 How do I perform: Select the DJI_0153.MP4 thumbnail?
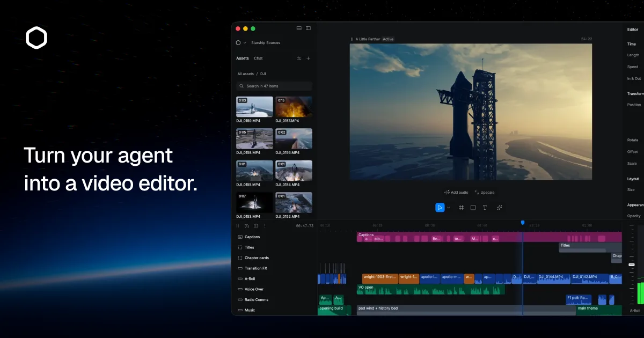[x=254, y=203]
